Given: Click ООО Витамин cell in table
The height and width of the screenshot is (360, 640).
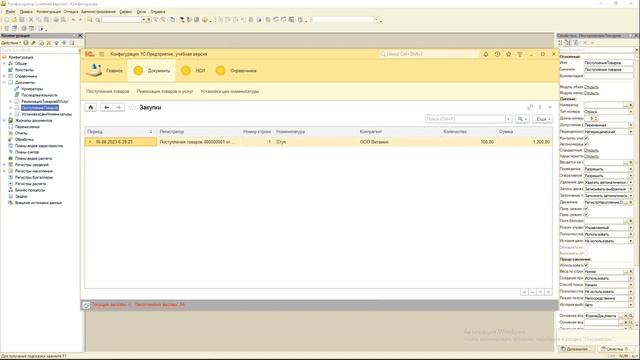Looking at the screenshot, I should point(399,142).
